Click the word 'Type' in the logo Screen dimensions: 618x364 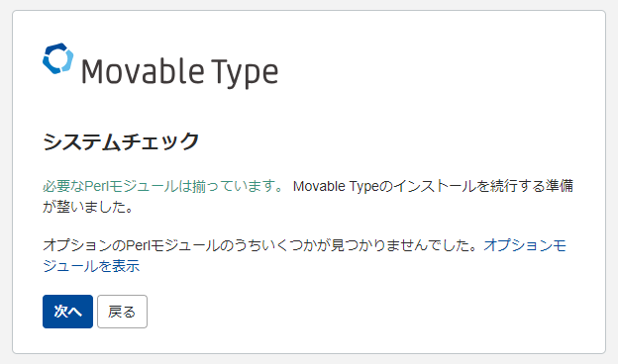tap(245, 73)
